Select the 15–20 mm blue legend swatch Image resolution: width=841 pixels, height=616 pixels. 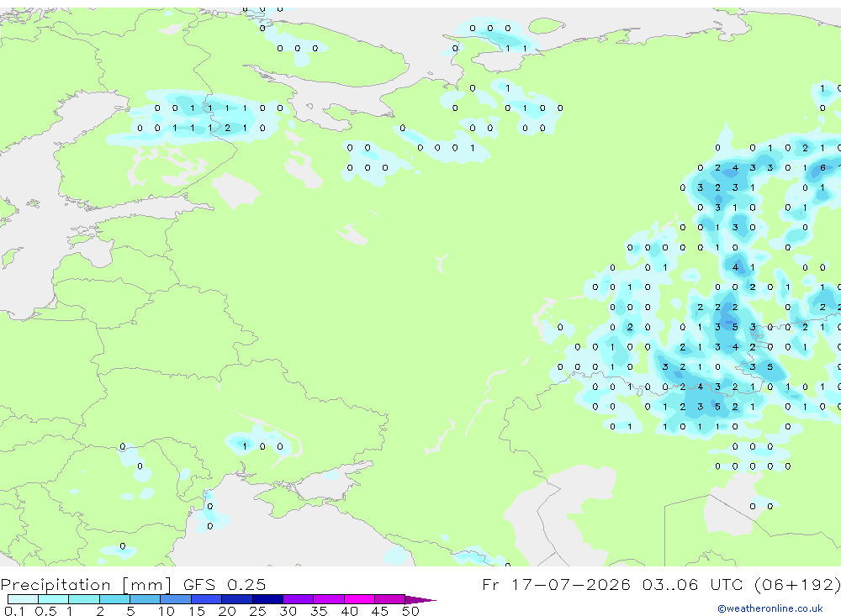point(206,599)
